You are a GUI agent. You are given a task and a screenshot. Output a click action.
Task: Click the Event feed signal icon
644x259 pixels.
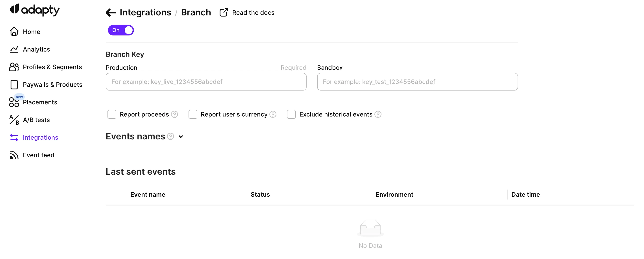[x=14, y=155]
